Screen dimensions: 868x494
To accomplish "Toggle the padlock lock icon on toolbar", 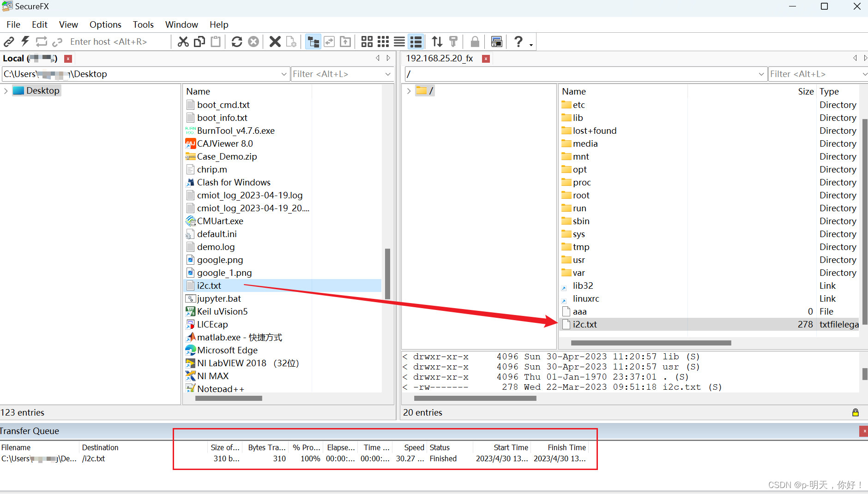I will 474,42.
